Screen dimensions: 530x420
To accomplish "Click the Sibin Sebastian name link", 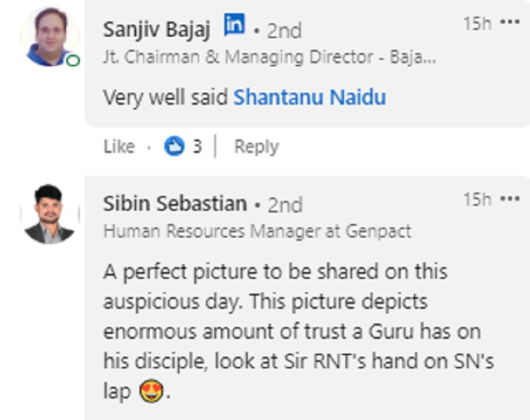I will [175, 204].
